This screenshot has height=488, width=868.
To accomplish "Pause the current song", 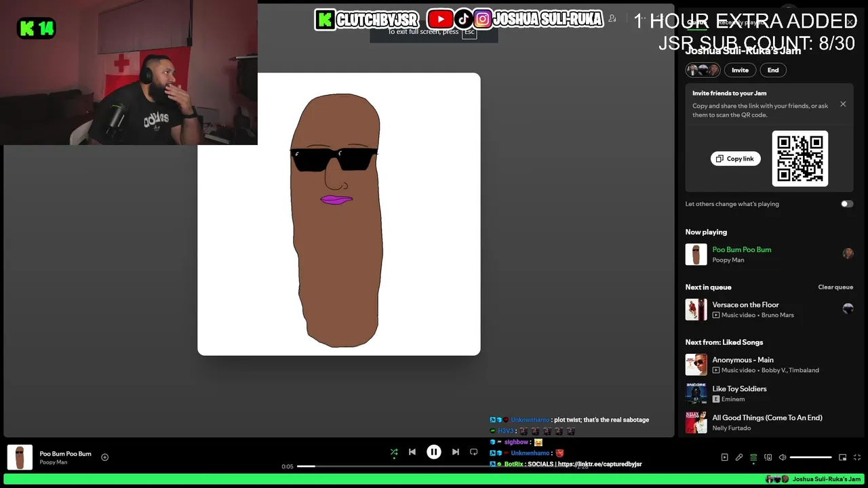I will click(x=434, y=452).
